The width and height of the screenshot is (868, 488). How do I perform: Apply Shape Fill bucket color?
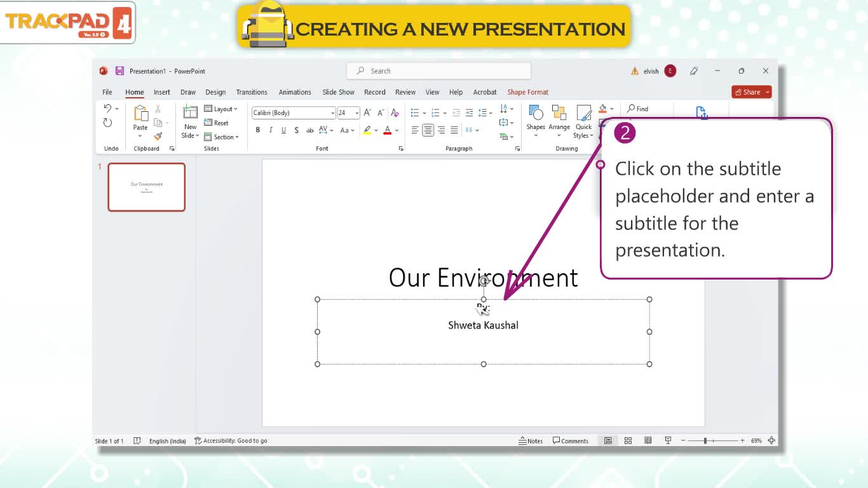pos(603,109)
